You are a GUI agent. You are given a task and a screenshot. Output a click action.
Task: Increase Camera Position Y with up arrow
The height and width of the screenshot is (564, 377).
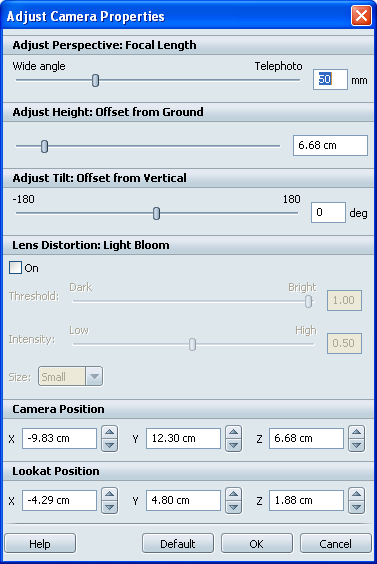click(x=233, y=432)
